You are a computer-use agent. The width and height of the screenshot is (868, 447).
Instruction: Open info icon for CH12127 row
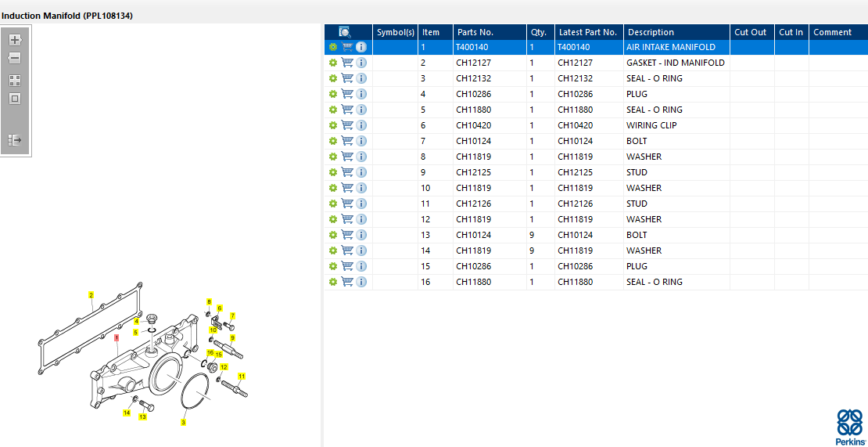pos(361,63)
